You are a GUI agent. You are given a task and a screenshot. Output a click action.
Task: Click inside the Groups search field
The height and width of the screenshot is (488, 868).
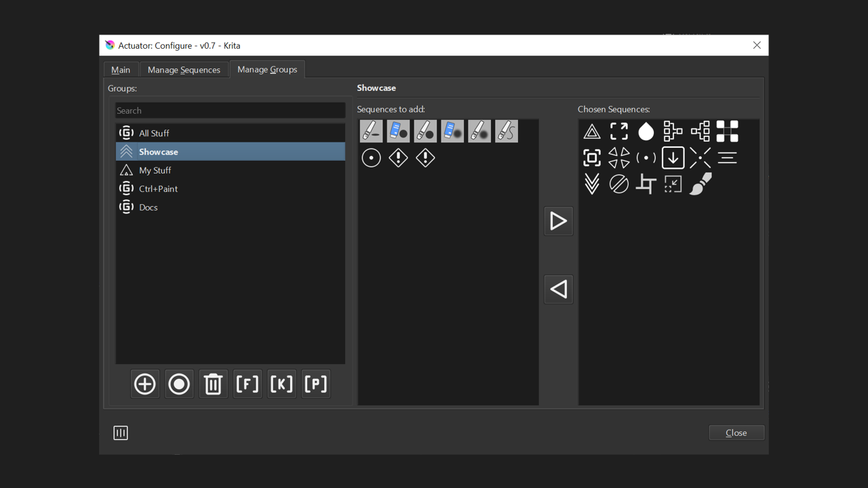click(230, 110)
